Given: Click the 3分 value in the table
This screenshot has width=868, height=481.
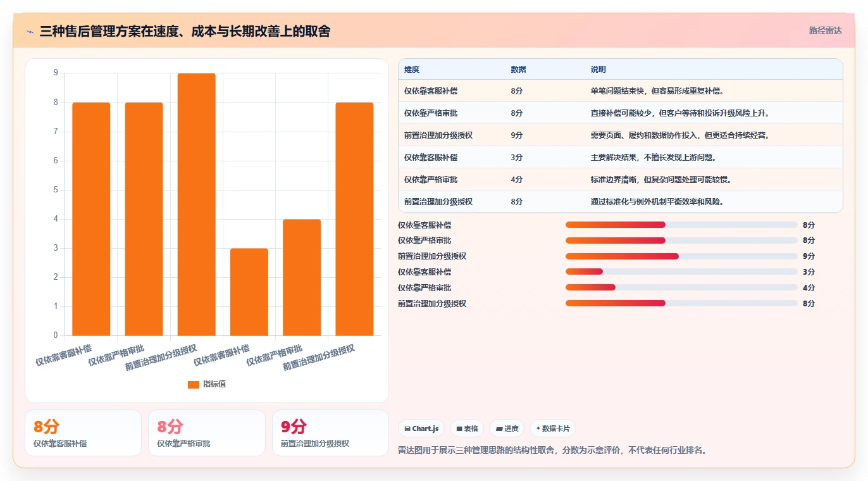Looking at the screenshot, I should 517,158.
